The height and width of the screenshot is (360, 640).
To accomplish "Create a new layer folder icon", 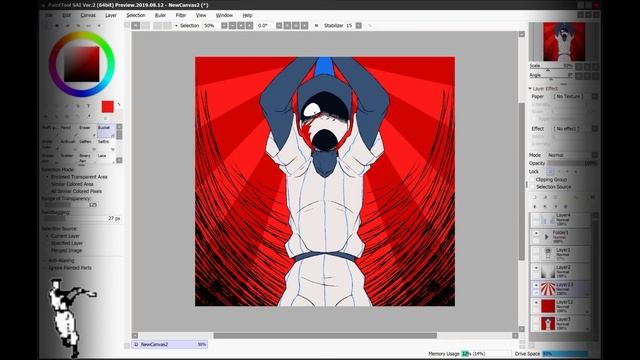I will [x=556, y=198].
